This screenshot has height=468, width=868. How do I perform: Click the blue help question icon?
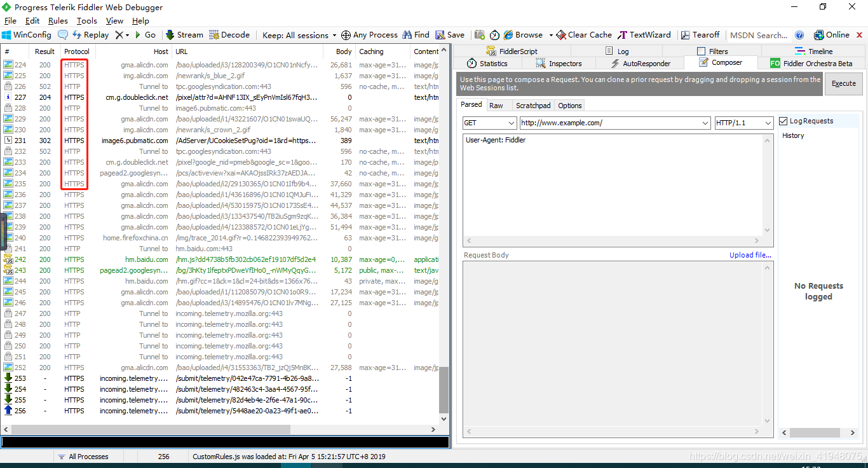click(799, 35)
